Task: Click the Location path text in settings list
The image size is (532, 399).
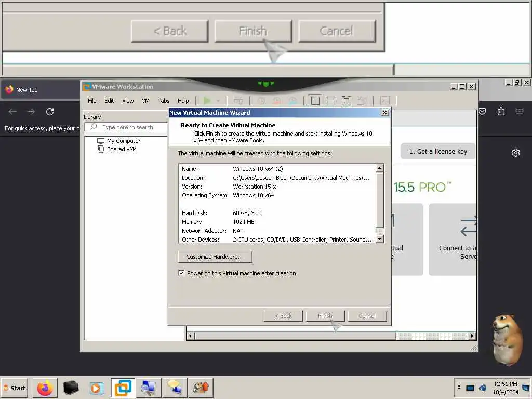Action: point(301,178)
